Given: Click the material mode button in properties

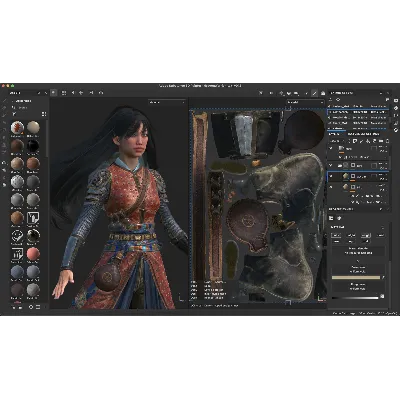Looking at the screenshot, I should click(x=358, y=251).
